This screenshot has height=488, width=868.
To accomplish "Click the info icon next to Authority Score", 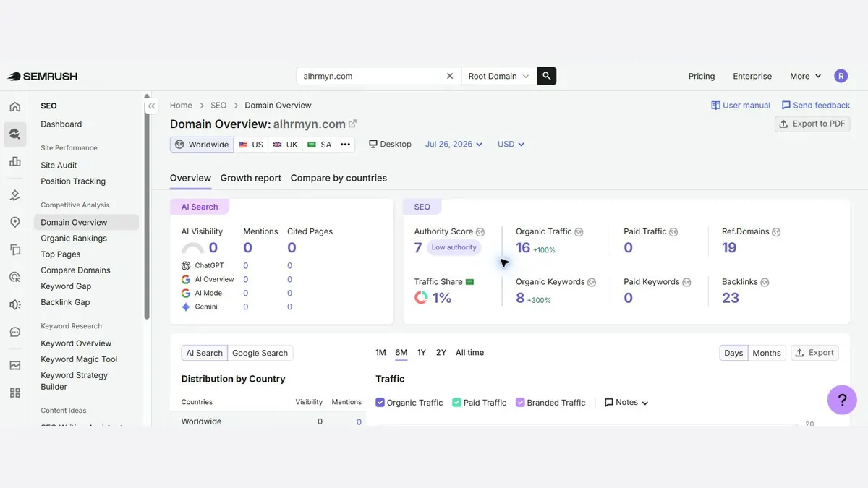I will [x=480, y=232].
